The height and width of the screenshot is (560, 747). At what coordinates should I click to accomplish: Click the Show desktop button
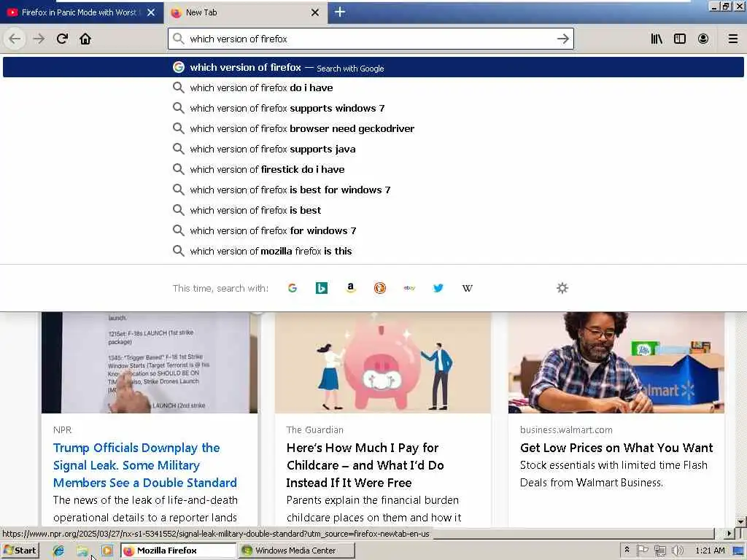click(x=740, y=551)
